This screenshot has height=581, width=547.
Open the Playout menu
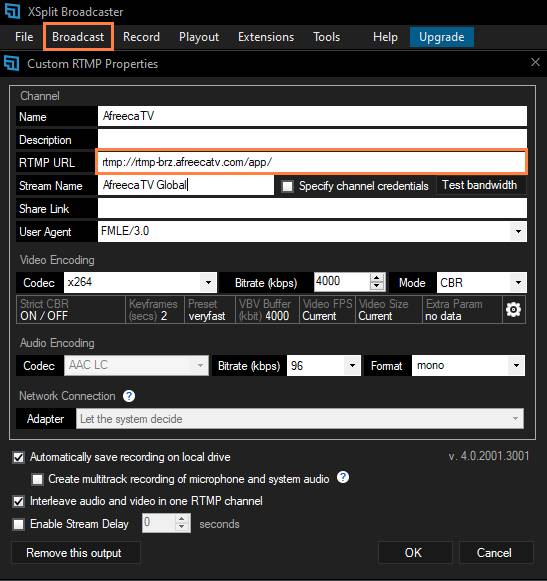[x=199, y=37]
